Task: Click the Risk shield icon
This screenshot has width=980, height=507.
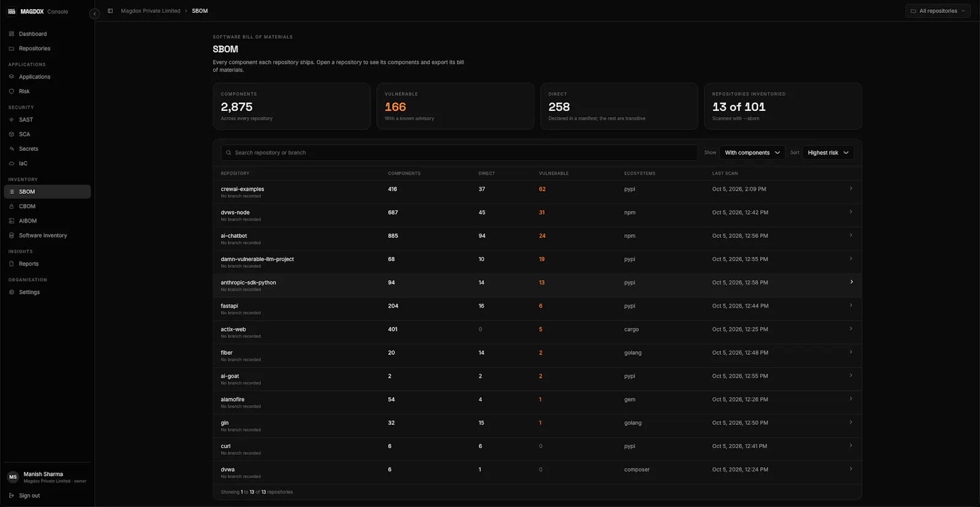Action: [x=12, y=91]
